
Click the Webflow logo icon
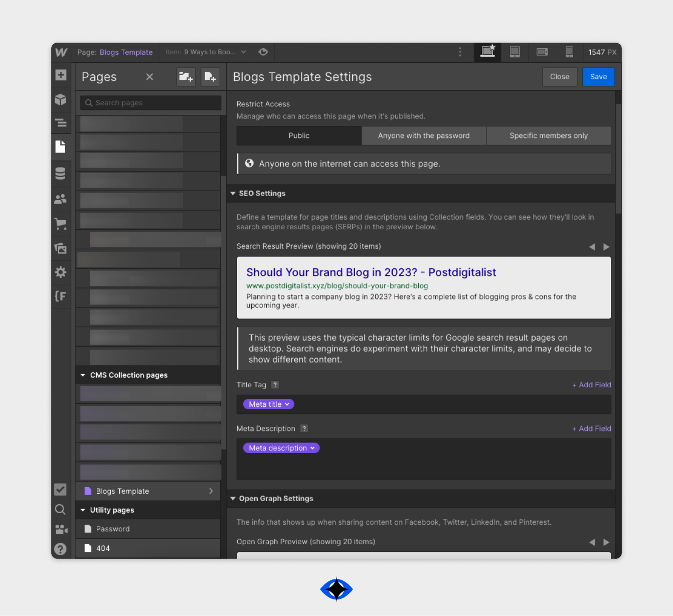point(61,52)
